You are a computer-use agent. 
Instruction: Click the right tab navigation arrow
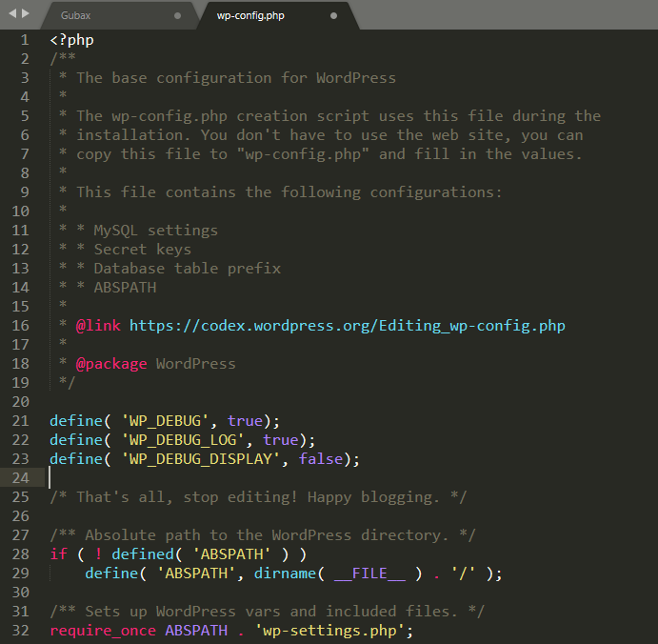[25, 15]
